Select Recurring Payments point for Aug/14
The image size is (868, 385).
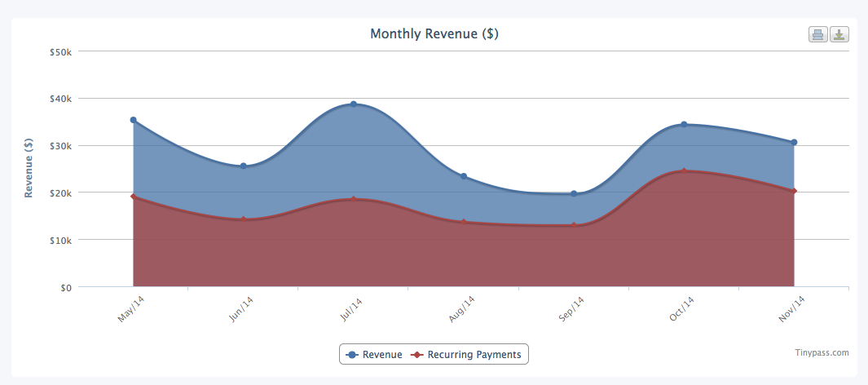point(464,222)
